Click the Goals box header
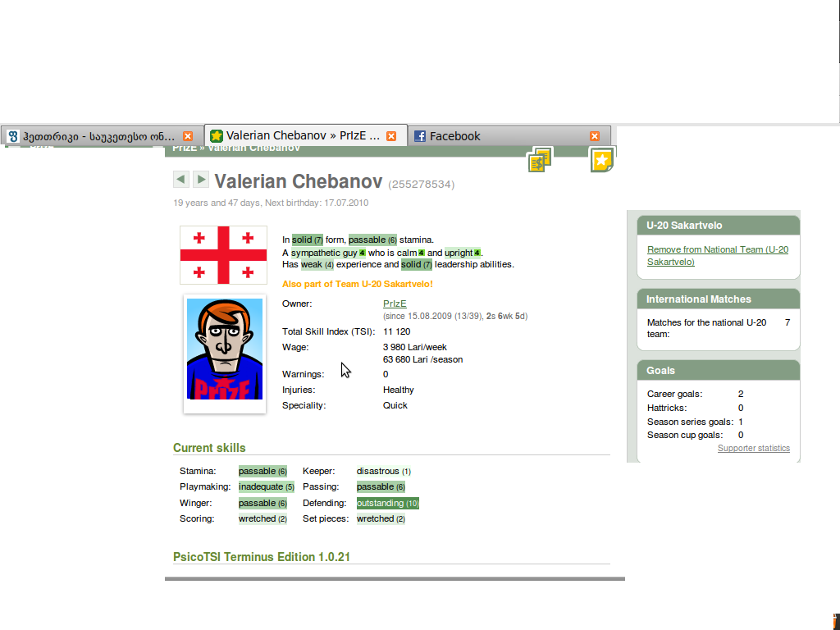The height and width of the screenshot is (630, 840). coord(719,371)
